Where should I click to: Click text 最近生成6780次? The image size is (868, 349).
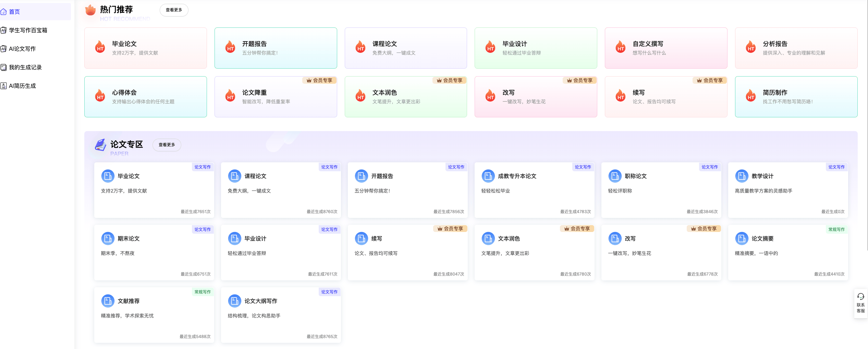point(576,274)
